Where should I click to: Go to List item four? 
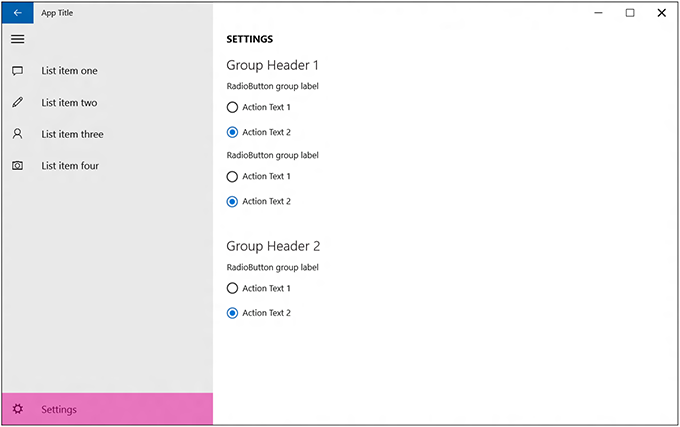click(70, 166)
